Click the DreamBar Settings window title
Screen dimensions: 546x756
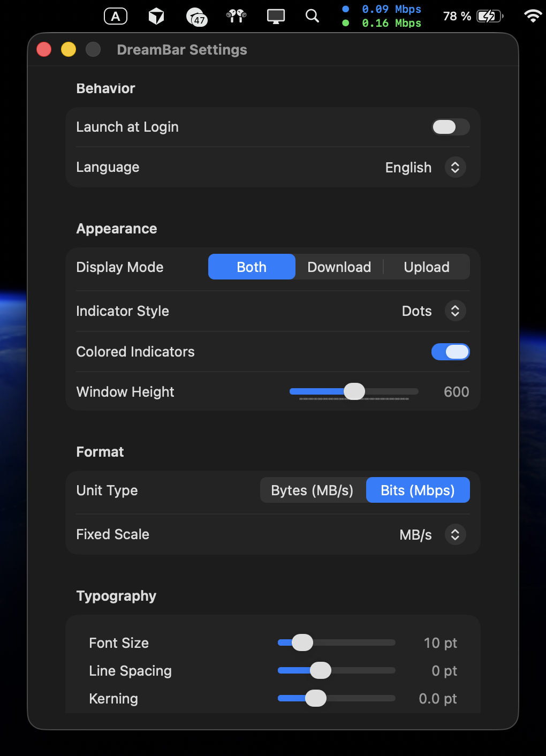point(182,50)
